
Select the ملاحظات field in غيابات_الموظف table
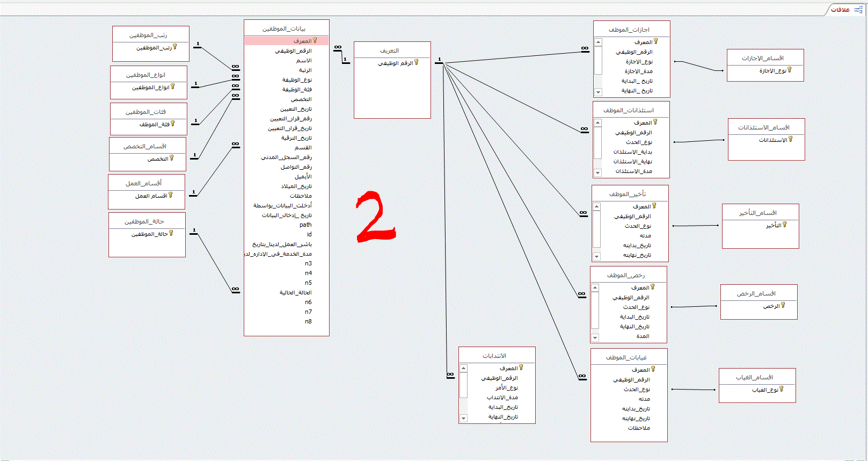tap(639, 428)
